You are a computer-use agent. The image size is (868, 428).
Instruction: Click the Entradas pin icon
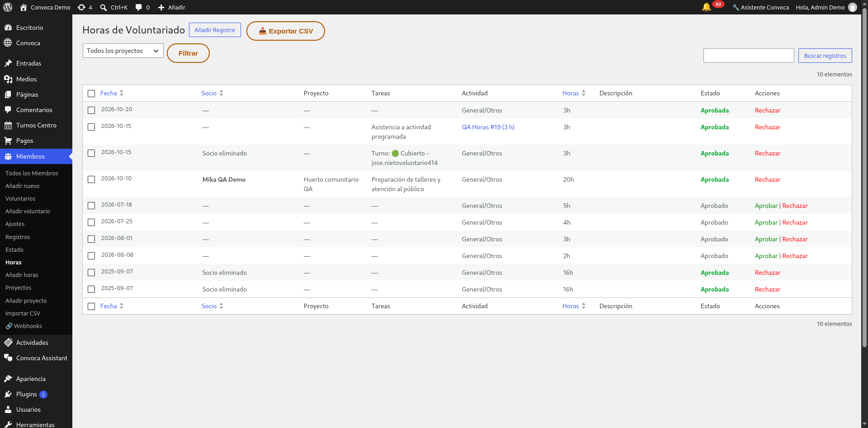click(x=8, y=63)
